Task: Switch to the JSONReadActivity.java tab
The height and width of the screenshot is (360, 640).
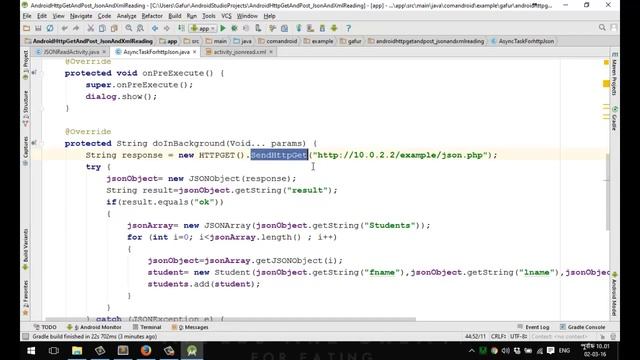Action: pos(71,52)
